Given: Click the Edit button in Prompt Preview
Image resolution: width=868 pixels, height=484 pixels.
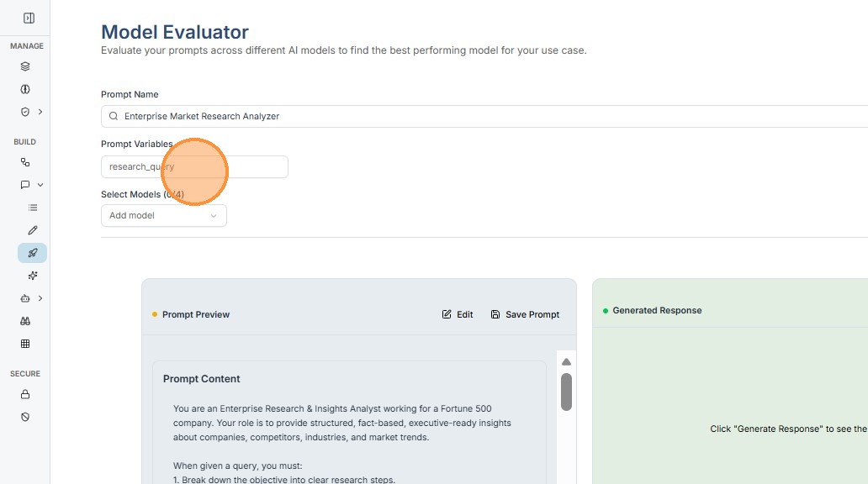Looking at the screenshot, I should click(x=458, y=314).
